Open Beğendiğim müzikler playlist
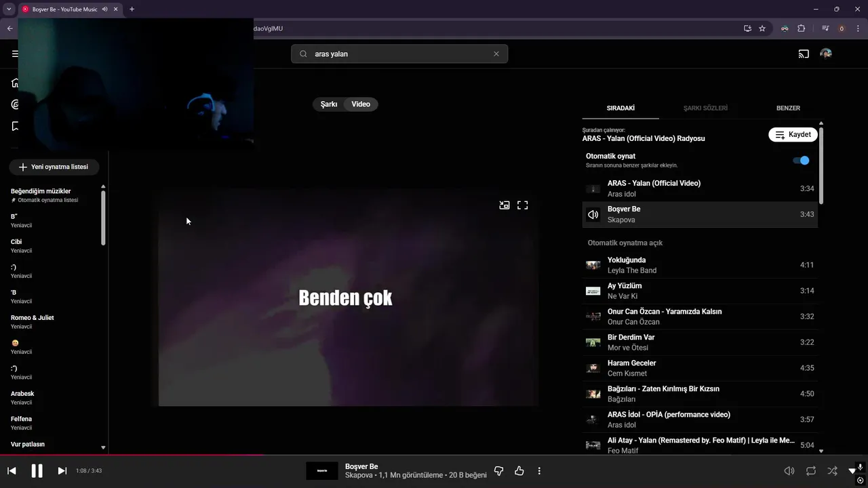Image resolution: width=868 pixels, height=488 pixels. 53,195
